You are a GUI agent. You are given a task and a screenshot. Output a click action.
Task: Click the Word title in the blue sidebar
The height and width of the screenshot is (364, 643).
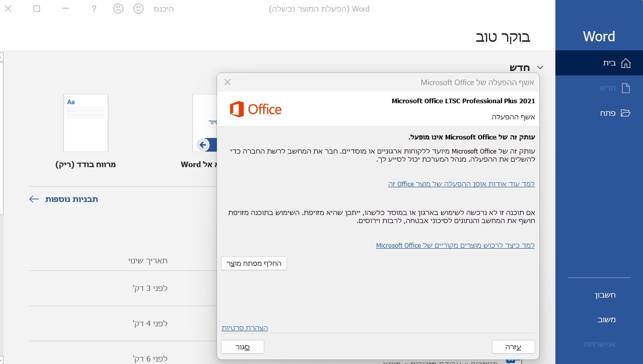point(599,36)
